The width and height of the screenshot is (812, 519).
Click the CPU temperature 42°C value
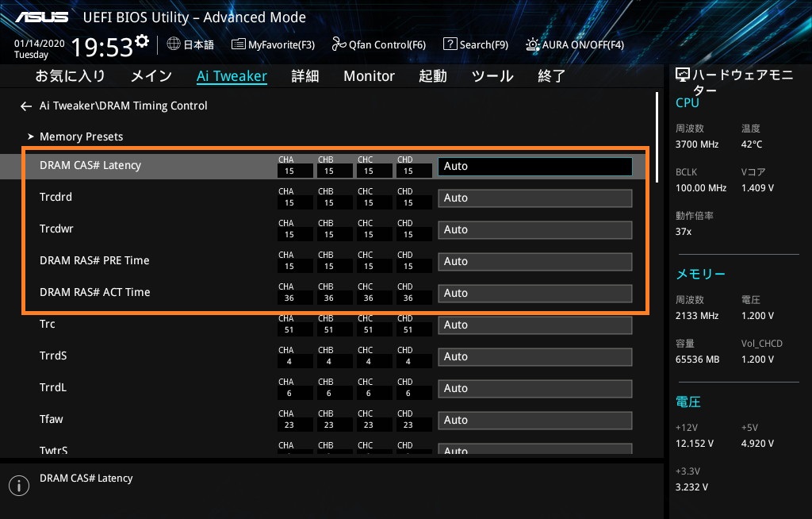752,144
